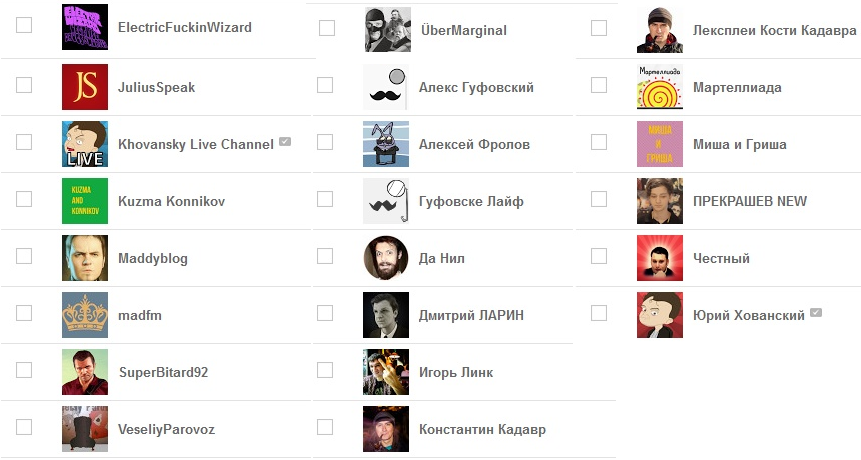Open the Khovansky Live Channel avatar
This screenshot has height=460, width=861.
tap(85, 144)
